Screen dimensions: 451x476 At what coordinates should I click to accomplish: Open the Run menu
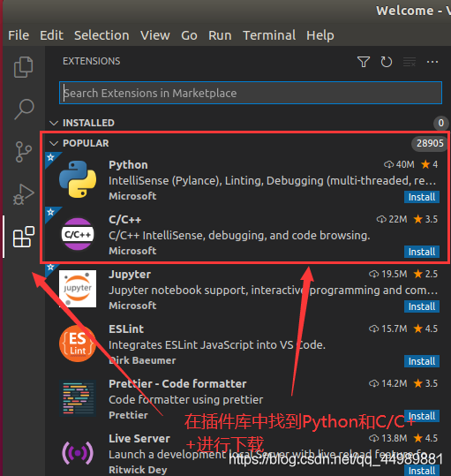tap(220, 35)
